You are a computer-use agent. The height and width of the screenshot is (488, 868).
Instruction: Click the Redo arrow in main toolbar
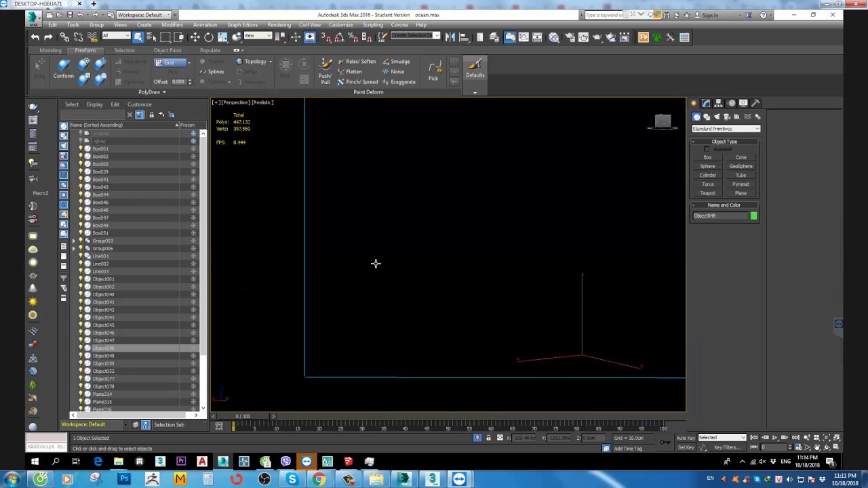48,37
